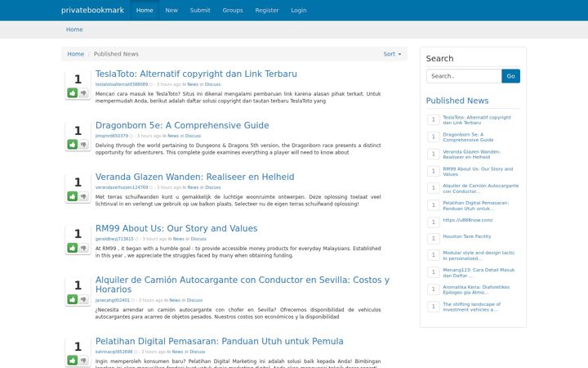This screenshot has height=368, width=588.
Task: Focus the Search input field
Action: 464,76
